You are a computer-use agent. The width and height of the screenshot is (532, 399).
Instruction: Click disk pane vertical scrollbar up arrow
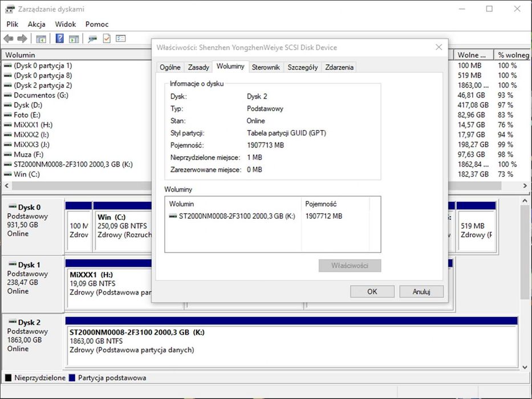(525, 201)
